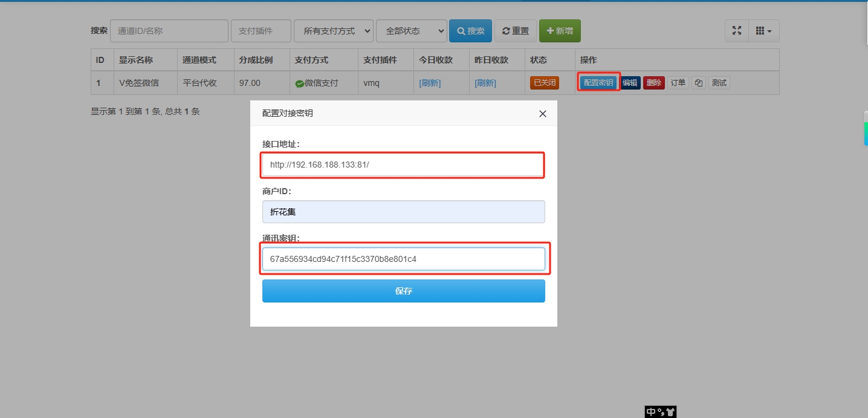Click the 中 input method indicator in taskbar
Screen dimensions: 868x418
[651, 412]
